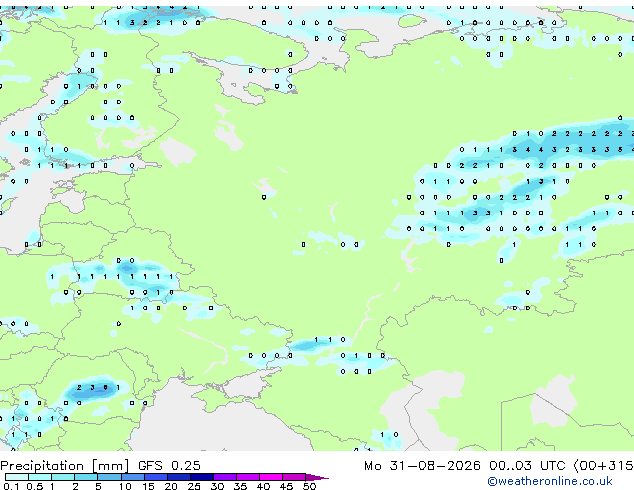
Task: Select the 2–5 mm legend color swatch
Action: (x=86, y=477)
